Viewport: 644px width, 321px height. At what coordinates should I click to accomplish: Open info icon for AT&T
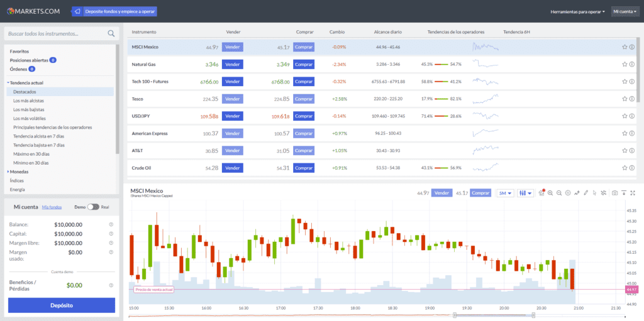(631, 151)
